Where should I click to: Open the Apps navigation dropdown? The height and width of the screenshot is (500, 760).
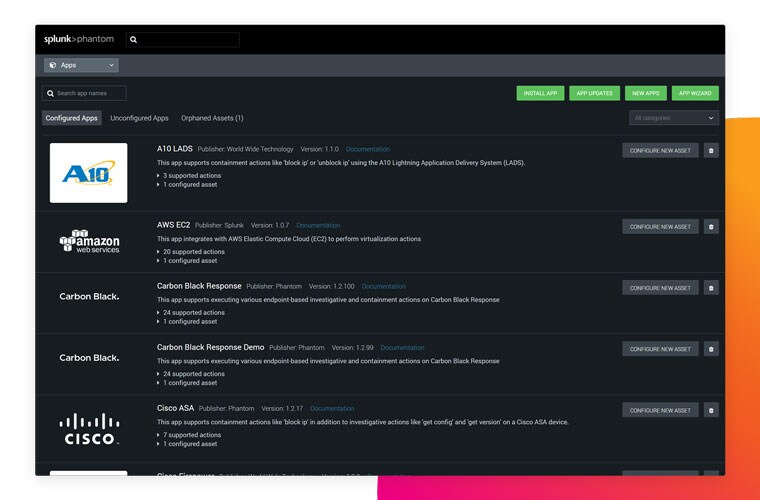pos(81,65)
